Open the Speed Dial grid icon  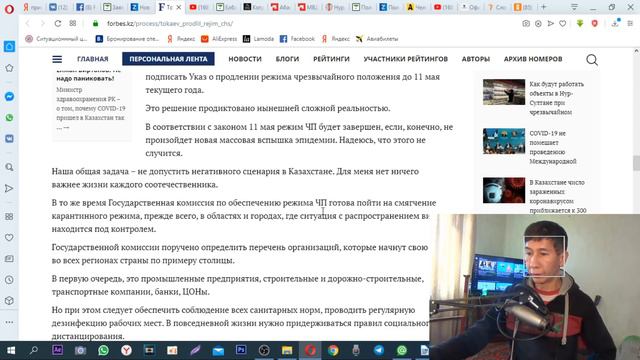click(73, 23)
